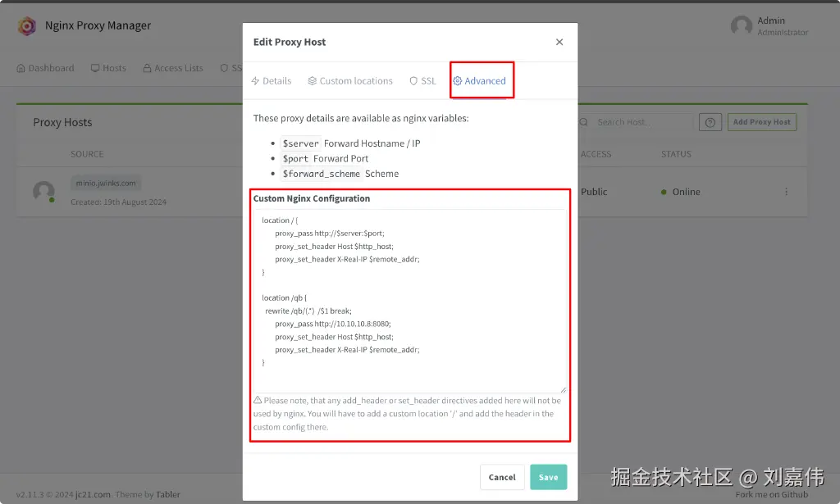This screenshot has width=840, height=504.
Task: Switch to the Details tab
Action: pos(272,81)
